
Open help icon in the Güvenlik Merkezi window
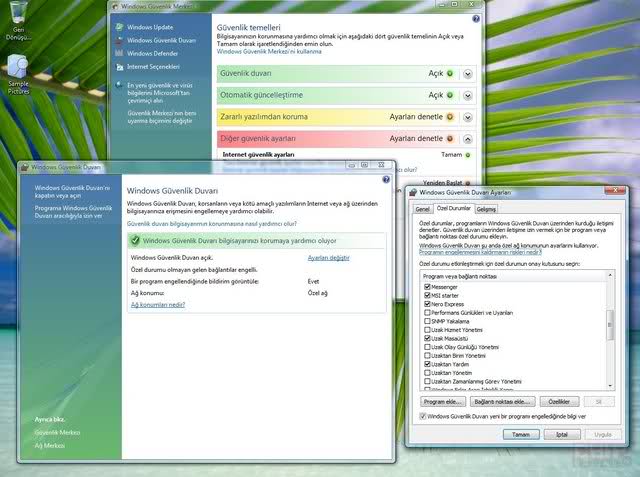(476, 19)
